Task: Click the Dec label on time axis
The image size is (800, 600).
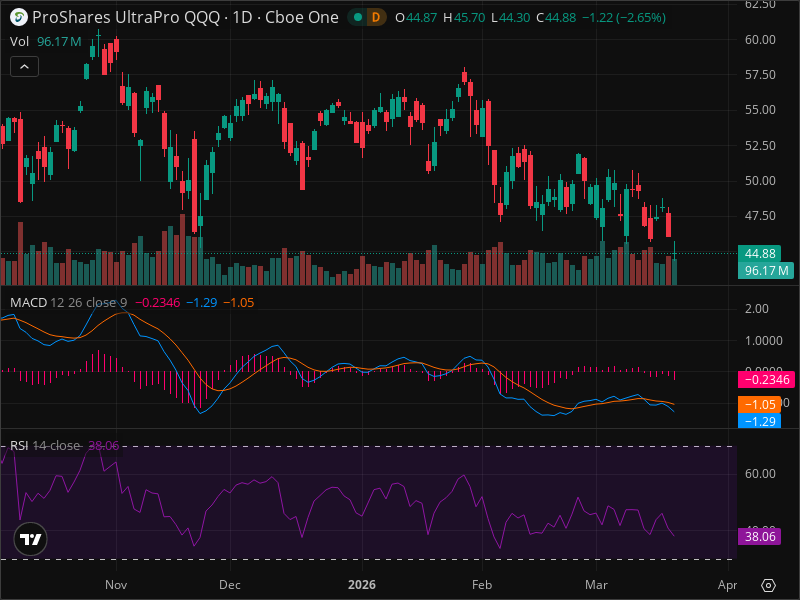Action: click(x=230, y=585)
